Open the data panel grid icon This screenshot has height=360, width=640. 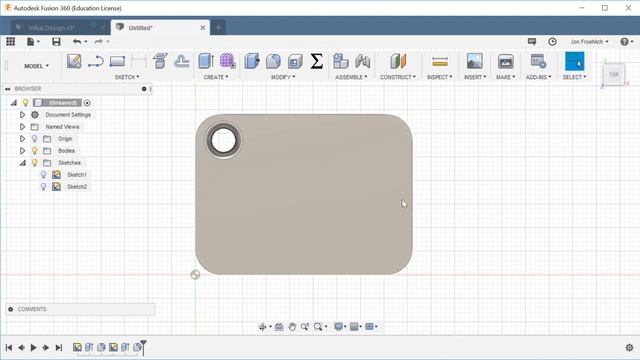[x=10, y=41]
